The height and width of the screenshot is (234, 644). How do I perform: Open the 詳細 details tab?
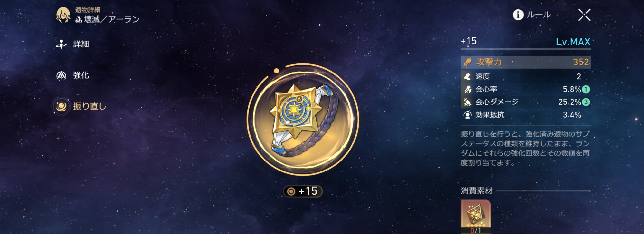pyautogui.click(x=72, y=44)
